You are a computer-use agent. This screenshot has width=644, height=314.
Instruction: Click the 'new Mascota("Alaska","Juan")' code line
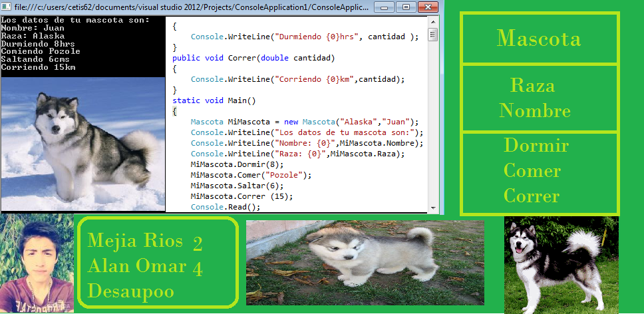click(304, 122)
